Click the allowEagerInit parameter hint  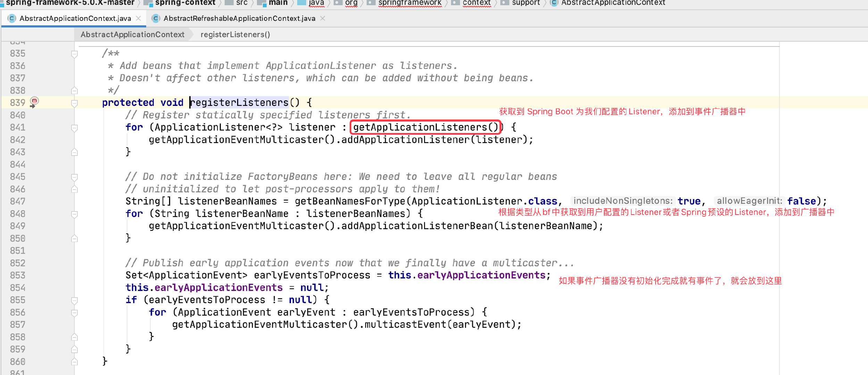click(x=749, y=201)
